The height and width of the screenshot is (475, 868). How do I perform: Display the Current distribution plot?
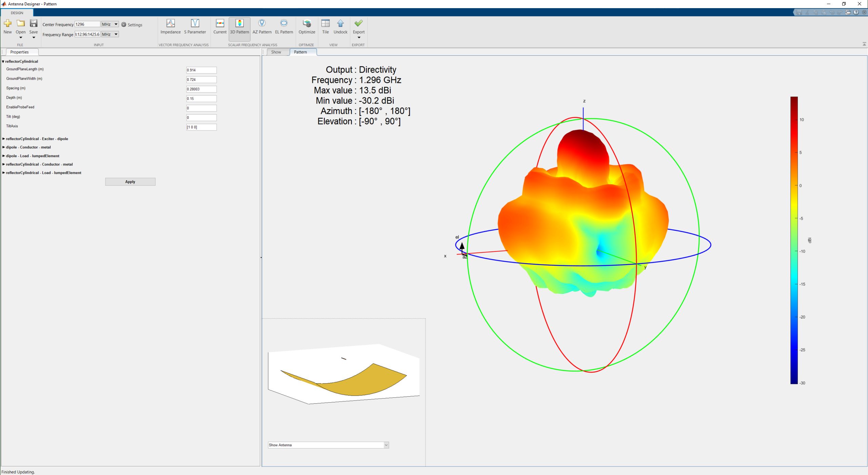pos(220,27)
